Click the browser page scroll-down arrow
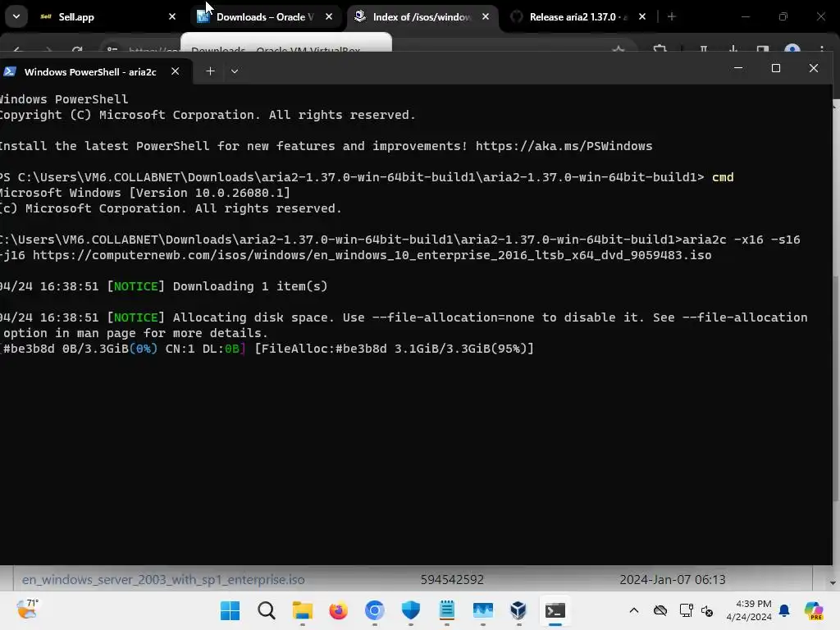This screenshot has width=840, height=630. pos(833,583)
